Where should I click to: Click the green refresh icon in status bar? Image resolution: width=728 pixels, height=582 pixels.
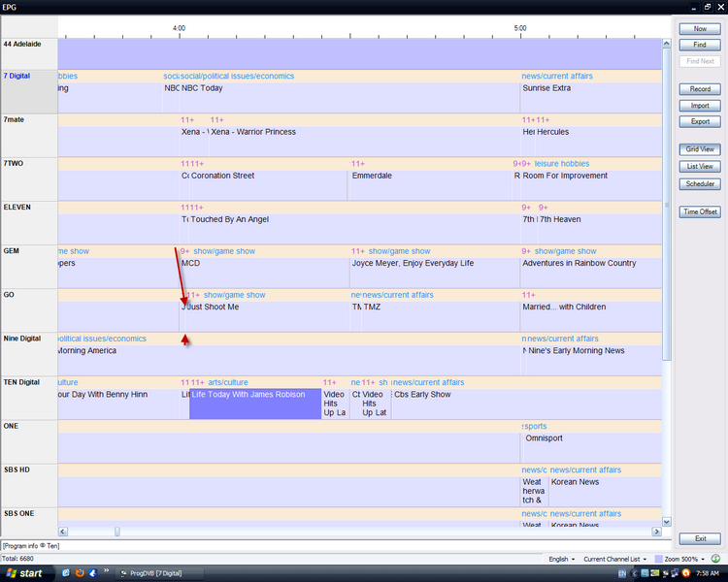715,559
